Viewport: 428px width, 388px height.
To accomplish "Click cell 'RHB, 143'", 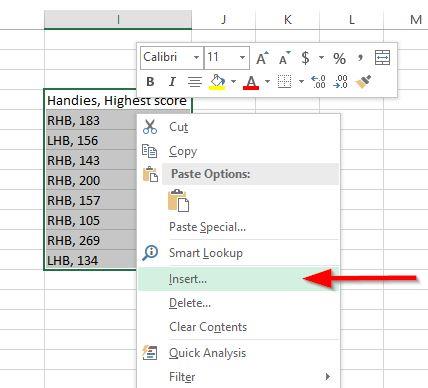I will 91,160.
